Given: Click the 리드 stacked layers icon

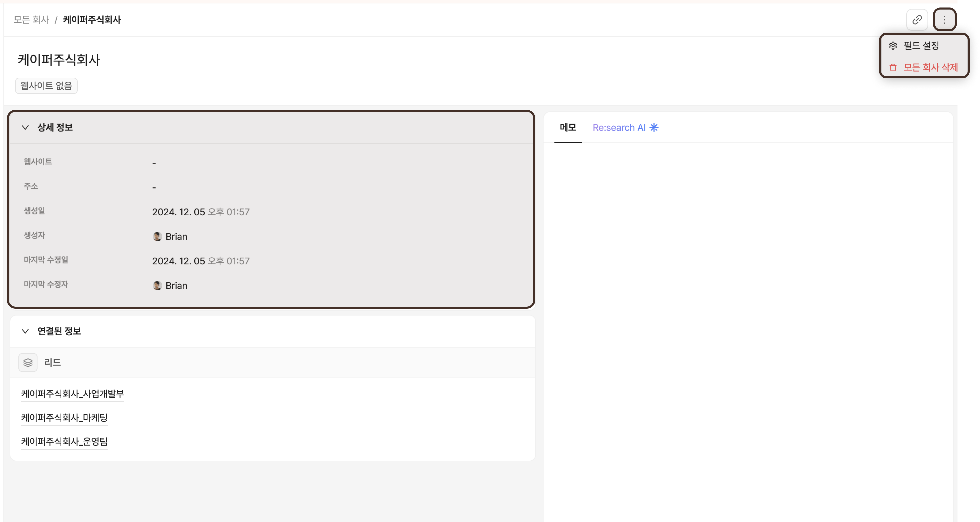Looking at the screenshot, I should tap(28, 362).
